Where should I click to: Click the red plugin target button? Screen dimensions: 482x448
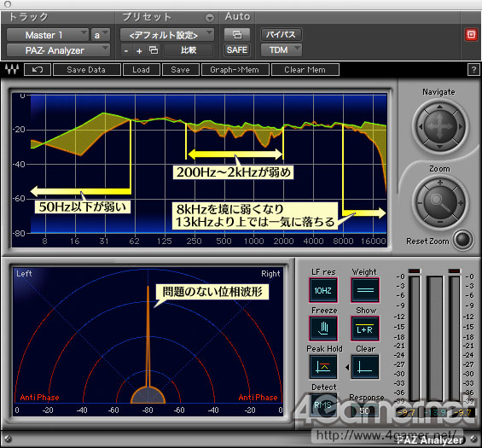click(x=471, y=34)
